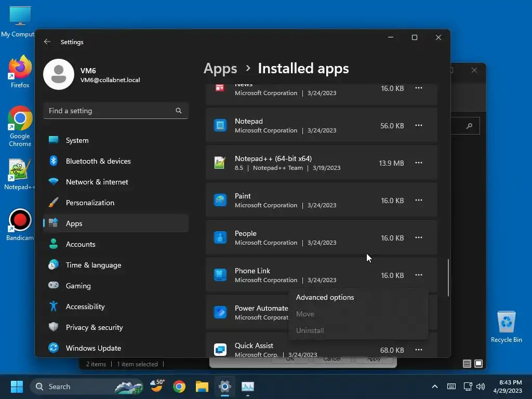Click VM6@collabnet.local account email
532x399 pixels.
coord(110,80)
